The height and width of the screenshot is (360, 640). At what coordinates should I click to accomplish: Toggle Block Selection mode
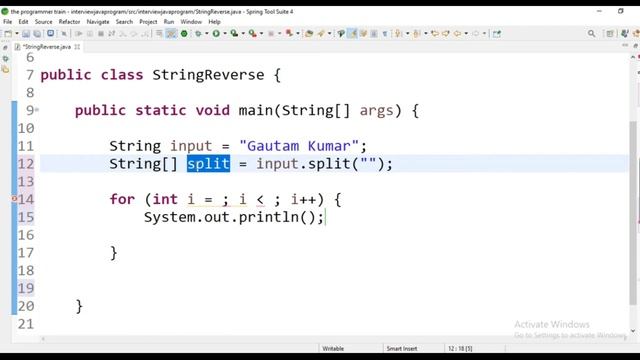point(373,33)
